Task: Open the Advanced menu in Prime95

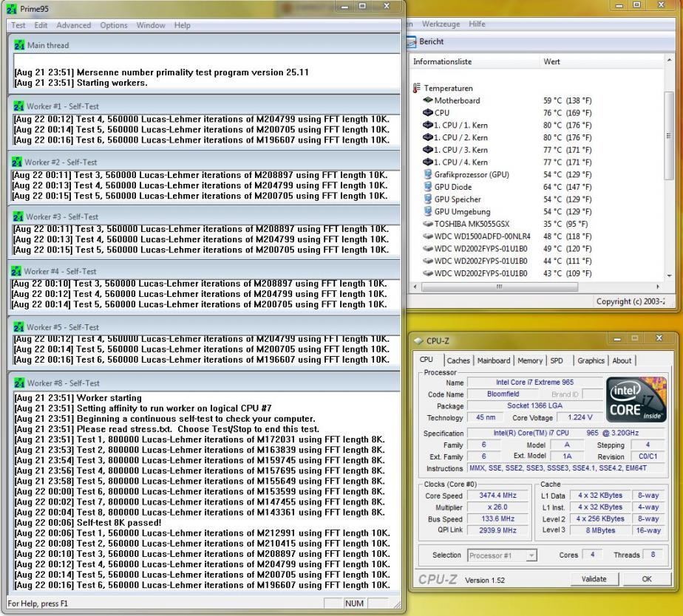Action: coord(74,25)
